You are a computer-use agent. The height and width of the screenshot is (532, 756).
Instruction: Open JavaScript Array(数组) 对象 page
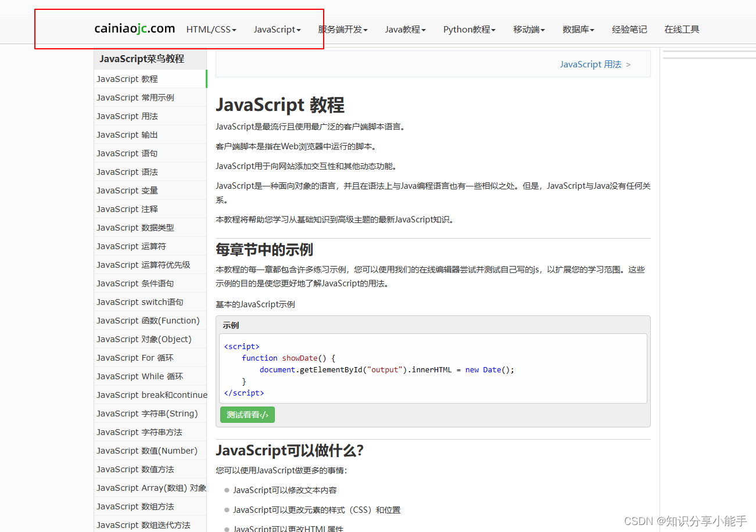point(151,487)
